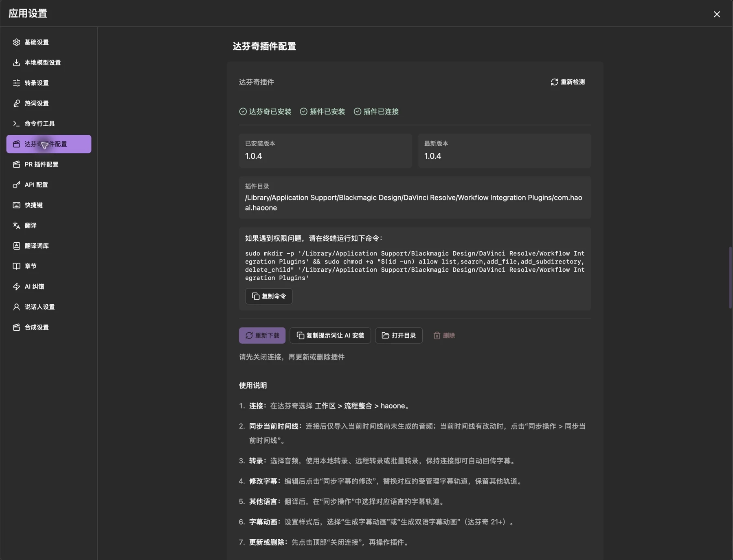
Task: Close the 应用设置 dialog
Action: pyautogui.click(x=717, y=14)
